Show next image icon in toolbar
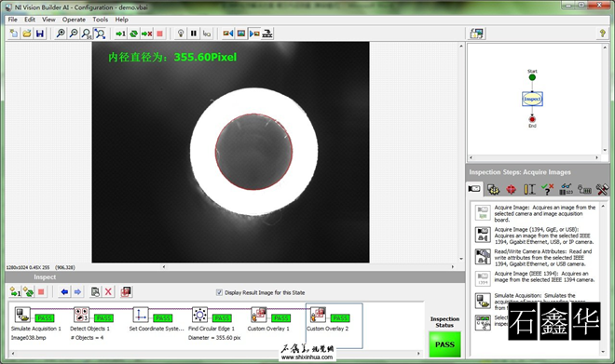The image size is (615, 364). click(254, 34)
